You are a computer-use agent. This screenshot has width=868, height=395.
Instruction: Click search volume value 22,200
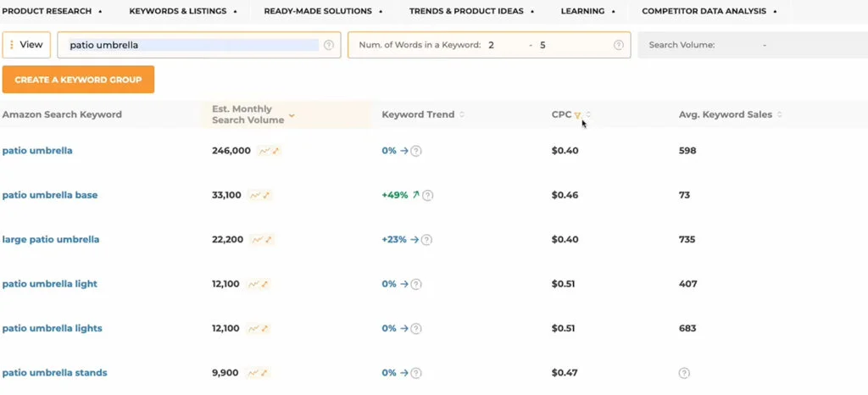(x=227, y=240)
